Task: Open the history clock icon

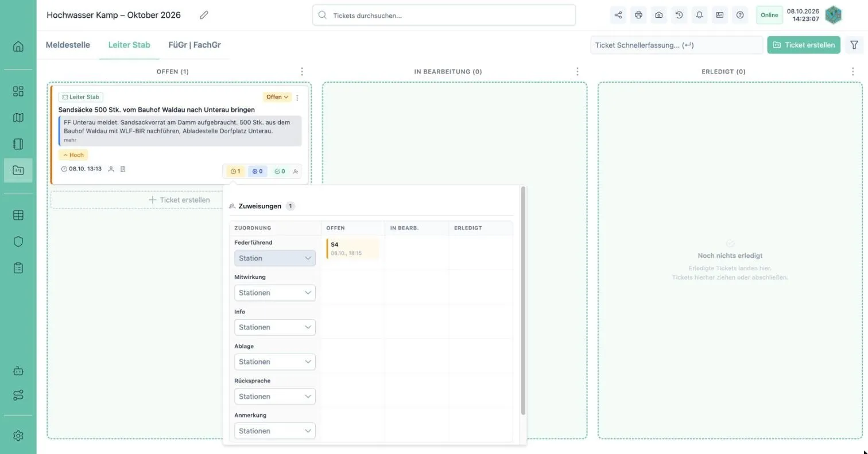Action: point(679,15)
